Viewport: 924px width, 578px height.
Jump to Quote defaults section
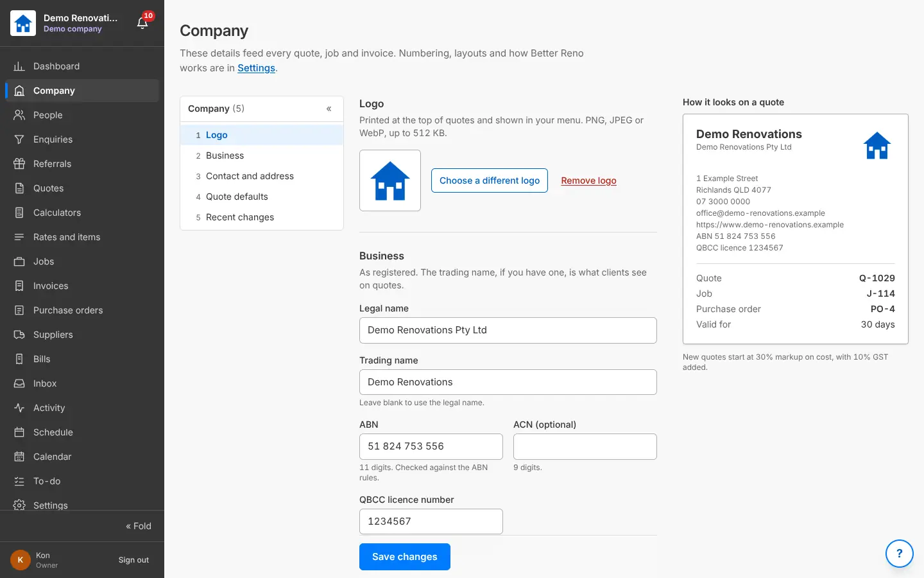pos(262,197)
